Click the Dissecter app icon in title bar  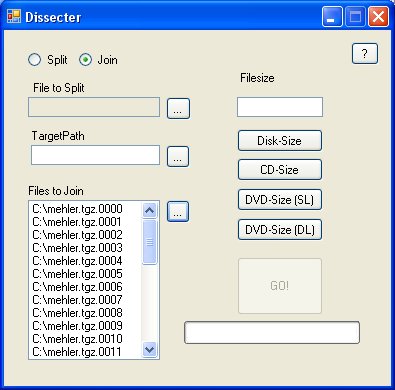pyautogui.click(x=14, y=17)
